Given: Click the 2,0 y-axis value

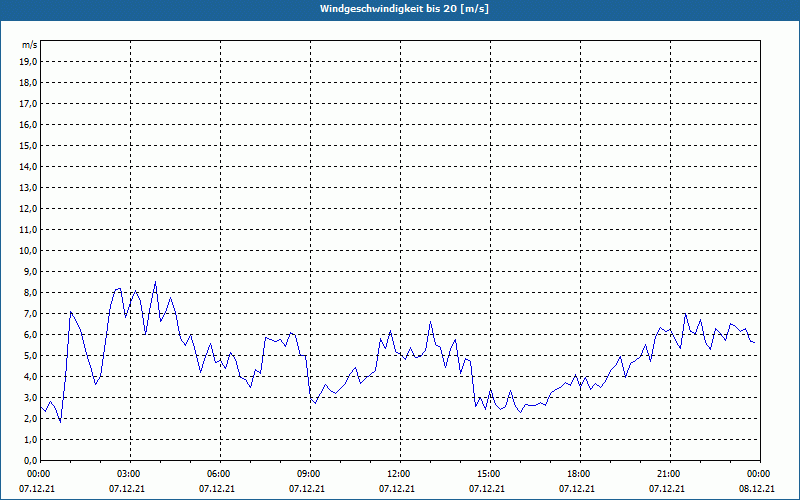Looking at the screenshot, I should coord(31,419).
